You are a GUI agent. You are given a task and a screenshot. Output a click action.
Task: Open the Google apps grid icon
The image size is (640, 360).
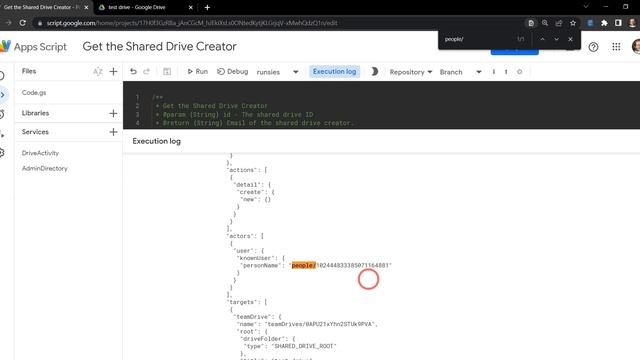[616, 47]
